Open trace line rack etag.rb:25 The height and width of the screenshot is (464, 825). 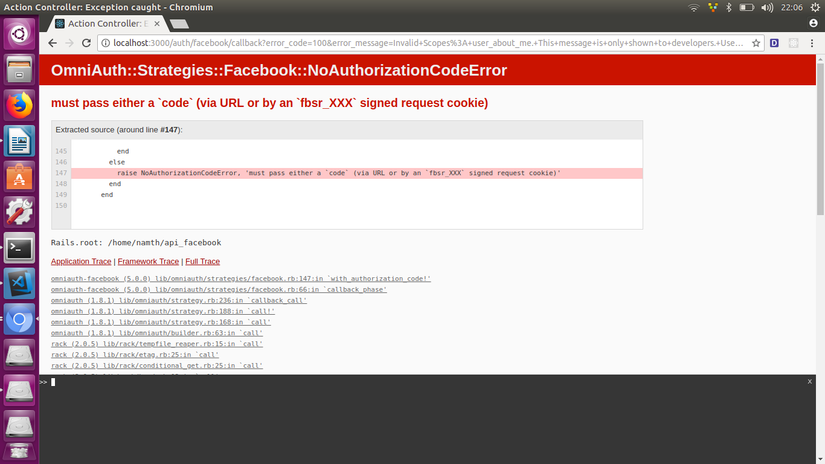click(135, 355)
